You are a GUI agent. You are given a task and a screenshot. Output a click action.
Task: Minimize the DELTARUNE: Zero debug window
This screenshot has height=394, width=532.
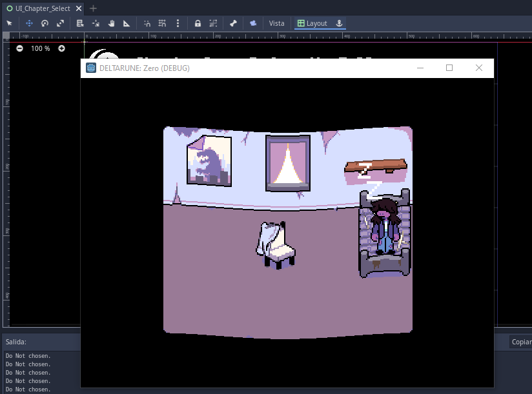[x=420, y=68]
